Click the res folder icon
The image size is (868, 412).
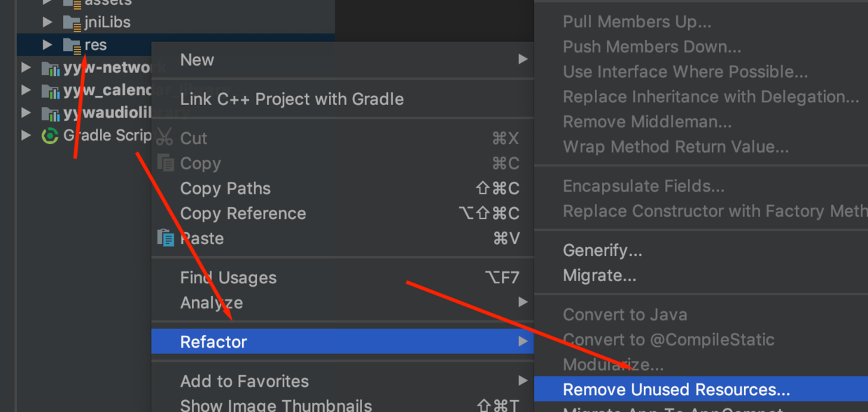pyautogui.click(x=71, y=45)
